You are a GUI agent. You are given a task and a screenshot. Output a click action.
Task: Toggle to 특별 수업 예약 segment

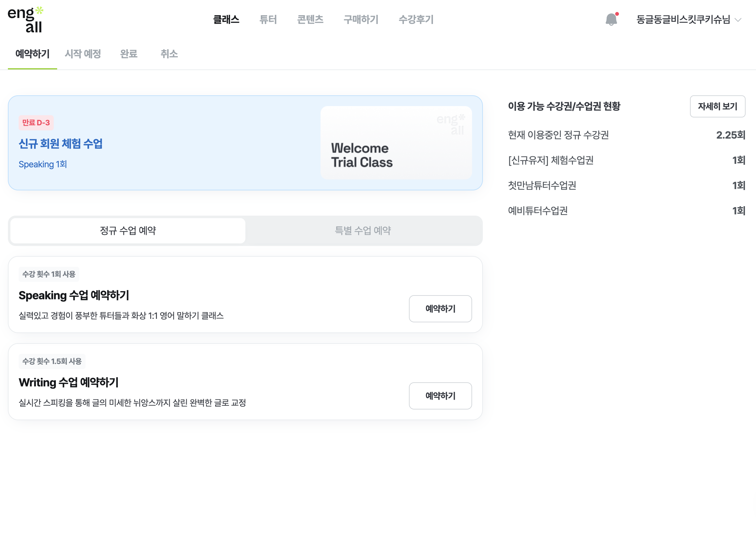363,230
